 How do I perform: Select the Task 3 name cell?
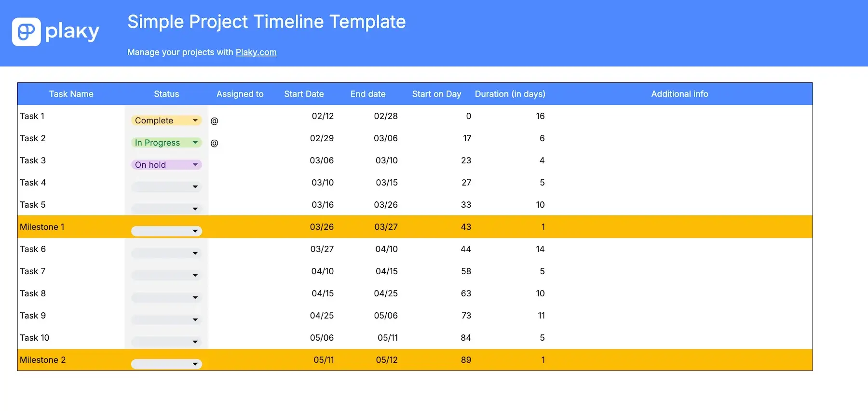pyautogui.click(x=71, y=161)
